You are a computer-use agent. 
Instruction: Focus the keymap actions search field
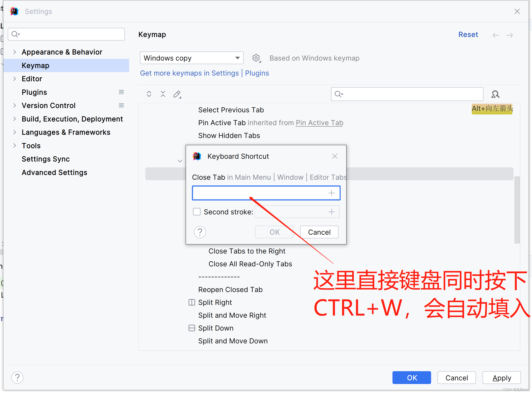(407, 94)
